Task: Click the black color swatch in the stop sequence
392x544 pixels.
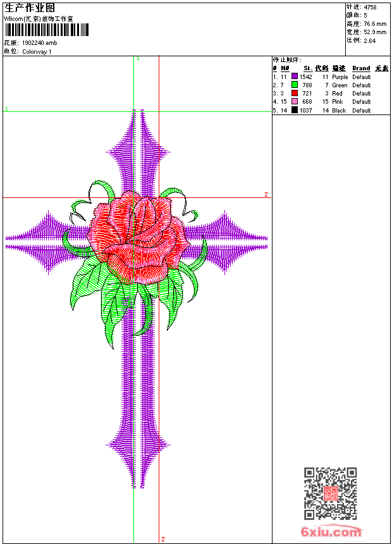Action: [x=295, y=110]
